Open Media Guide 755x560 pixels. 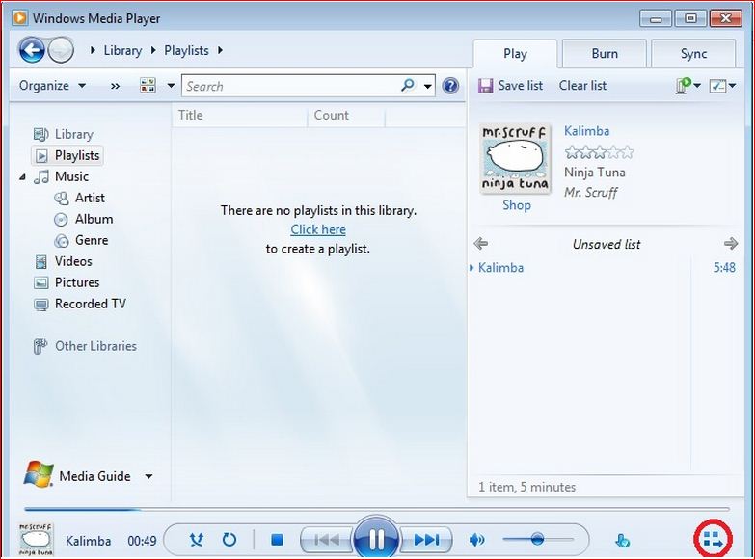pos(77,475)
